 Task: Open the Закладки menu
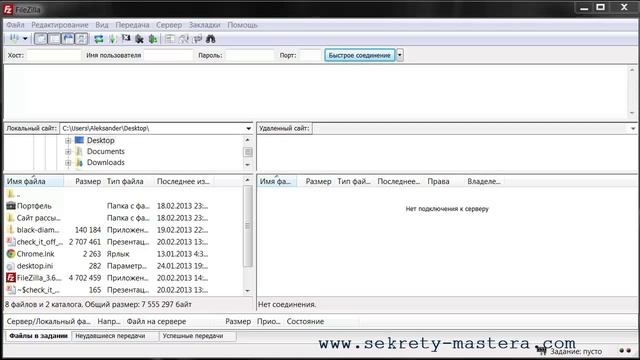pos(204,25)
